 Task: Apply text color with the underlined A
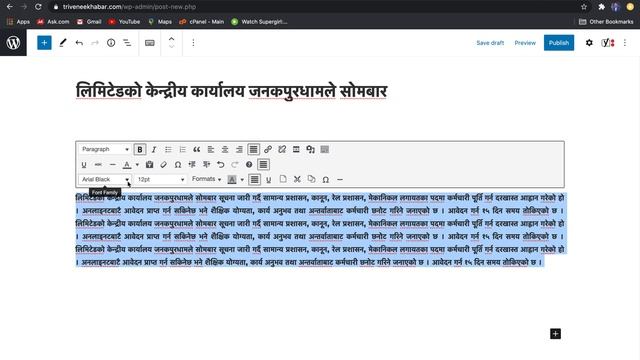point(127,164)
